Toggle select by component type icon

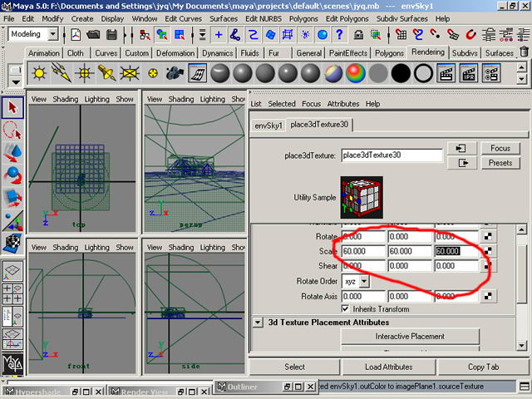180,35
